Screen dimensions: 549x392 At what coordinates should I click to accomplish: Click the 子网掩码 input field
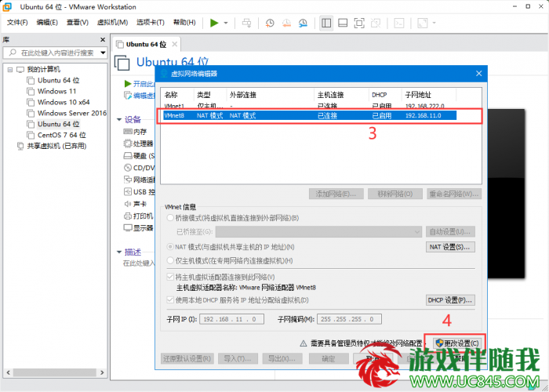[349, 319]
